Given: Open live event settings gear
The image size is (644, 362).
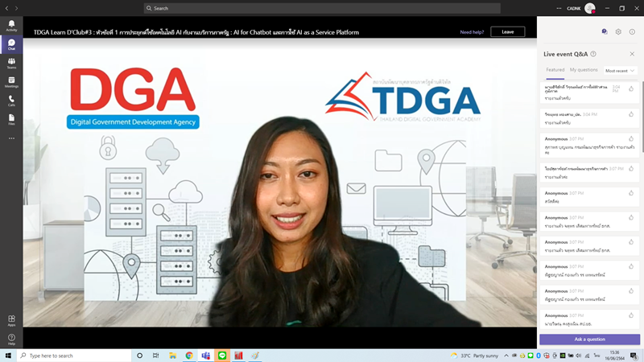Looking at the screenshot, I should tap(618, 31).
